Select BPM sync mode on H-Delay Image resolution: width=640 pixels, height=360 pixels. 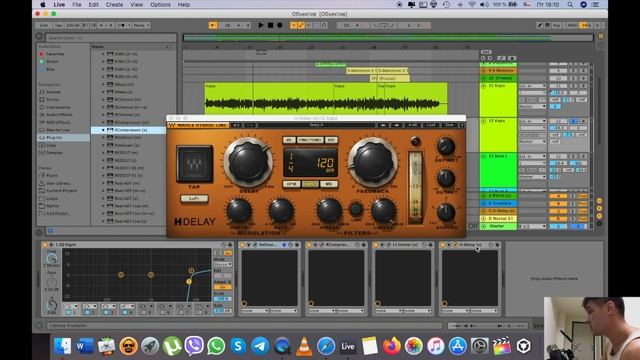[291, 184]
